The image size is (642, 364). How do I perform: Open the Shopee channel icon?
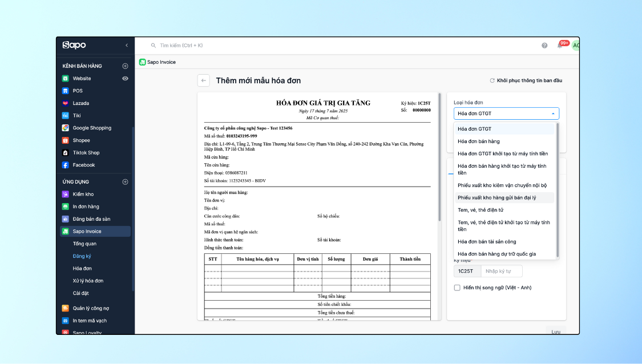(x=65, y=140)
